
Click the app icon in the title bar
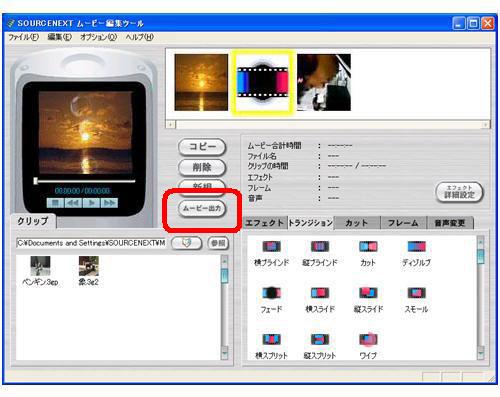[11, 23]
